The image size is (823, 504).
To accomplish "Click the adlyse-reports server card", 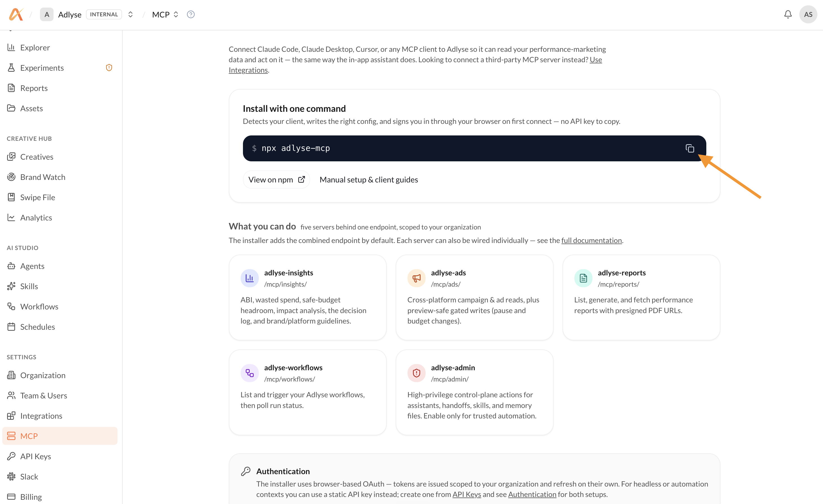I will (641, 297).
